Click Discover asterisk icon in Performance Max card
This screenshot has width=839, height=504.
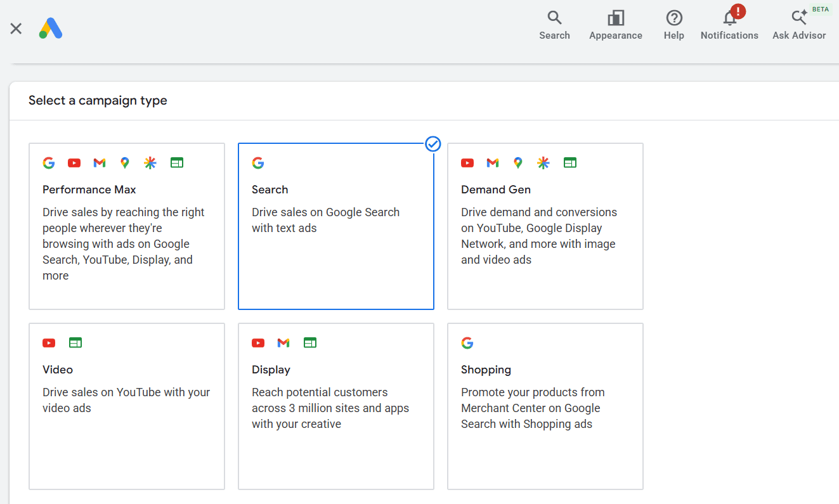point(150,163)
